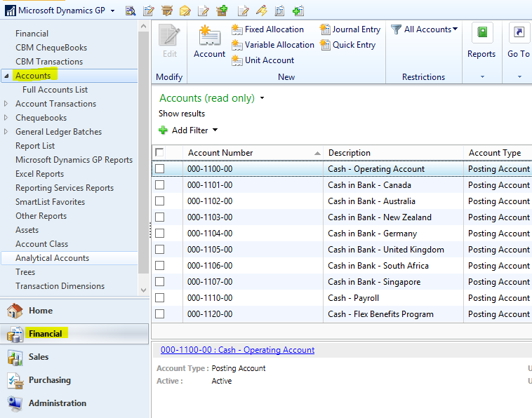Image resolution: width=532 pixels, height=418 pixels.
Task: Open Report List in navigation
Action: pos(35,146)
